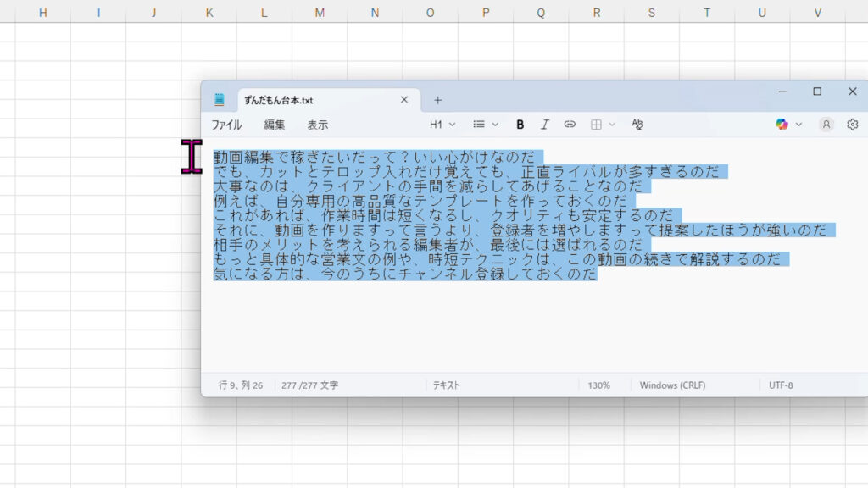This screenshot has width=868, height=488.
Task: Click the 130% zoom level in status bar
Action: 598,385
